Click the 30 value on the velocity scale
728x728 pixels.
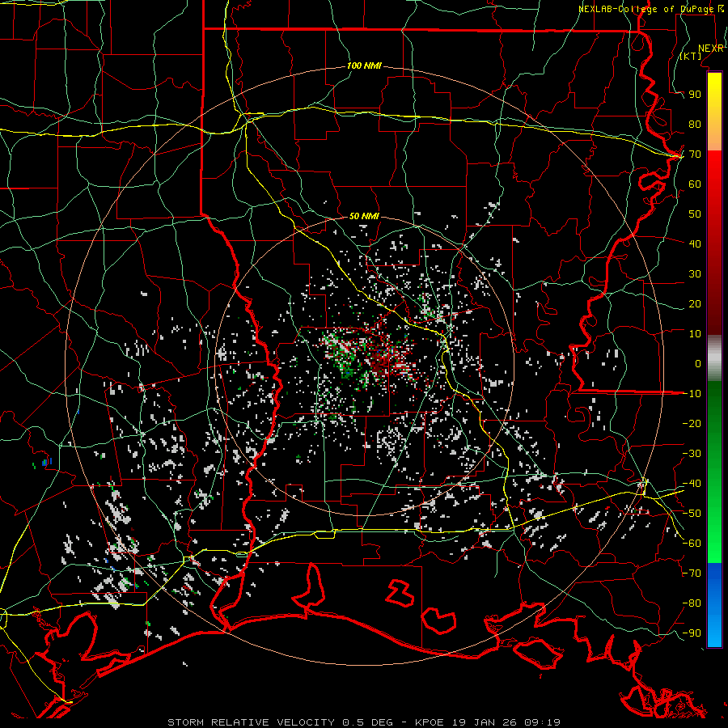point(695,274)
